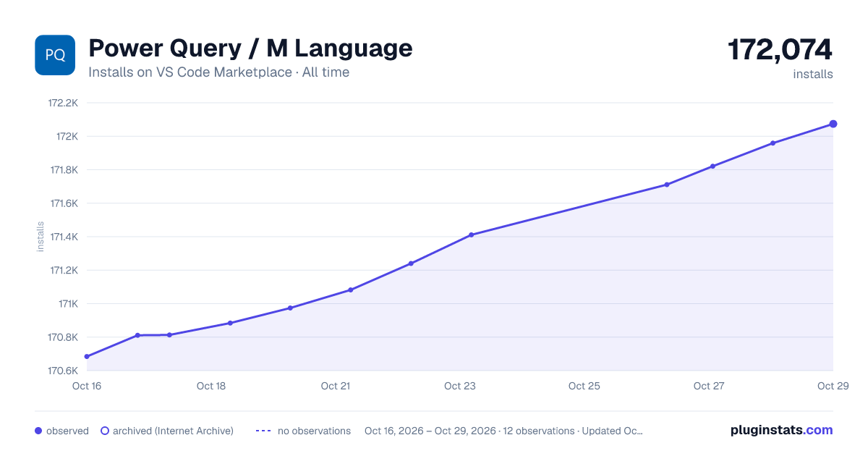The image size is (868, 456).
Task: Select the data point near 171.4K on Oct 23
Action: [x=471, y=235]
